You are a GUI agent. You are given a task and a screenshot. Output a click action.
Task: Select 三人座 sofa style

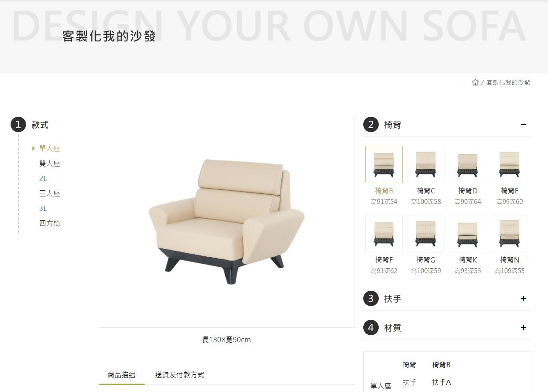coord(49,193)
